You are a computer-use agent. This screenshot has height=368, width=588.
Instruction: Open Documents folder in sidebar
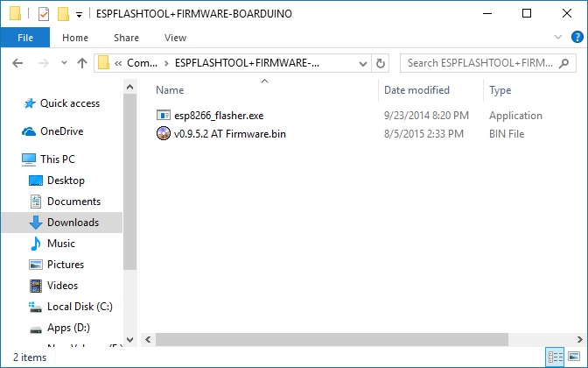73,202
